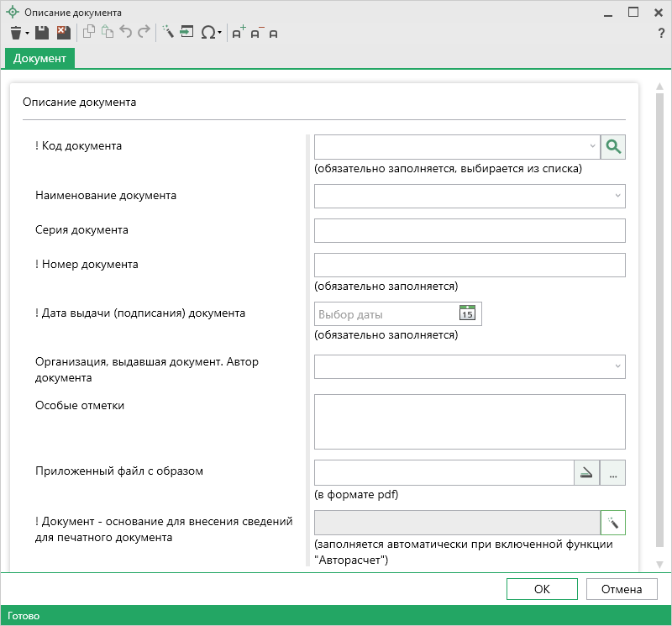The image size is (672, 626).
Task: Open the calendar date picker icon
Action: click(467, 314)
